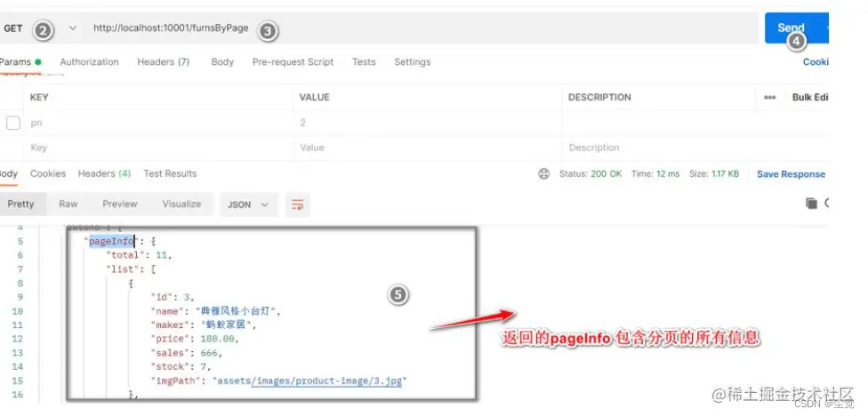
Task: Click the value cell containing 2
Action: tap(428, 123)
